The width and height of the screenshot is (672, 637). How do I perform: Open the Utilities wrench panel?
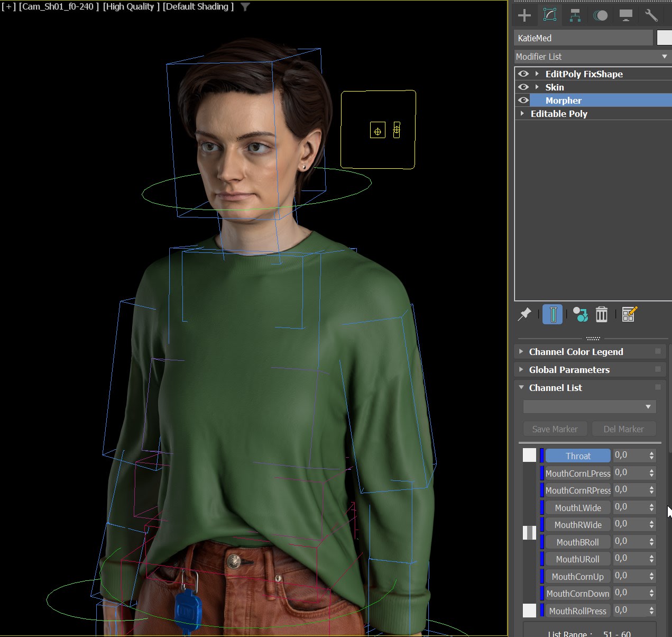651,15
